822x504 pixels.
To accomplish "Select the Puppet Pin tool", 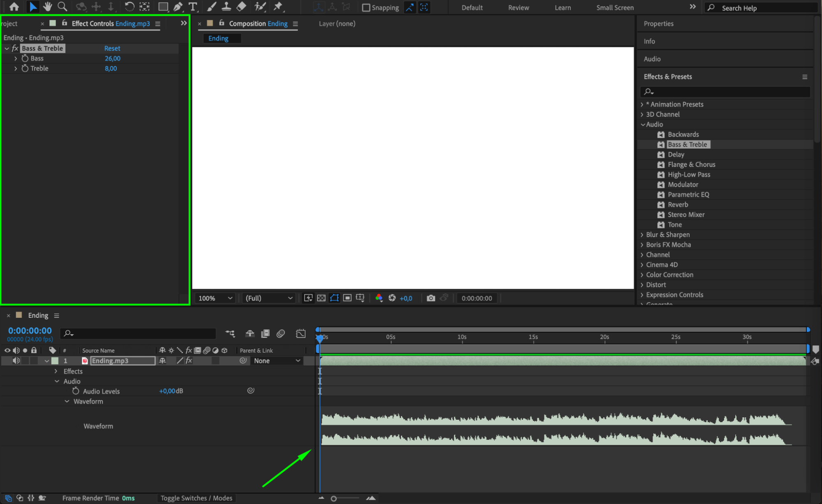I will click(278, 7).
